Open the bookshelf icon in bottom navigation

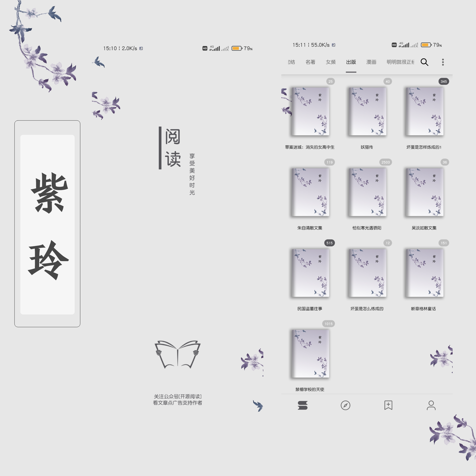click(302, 405)
